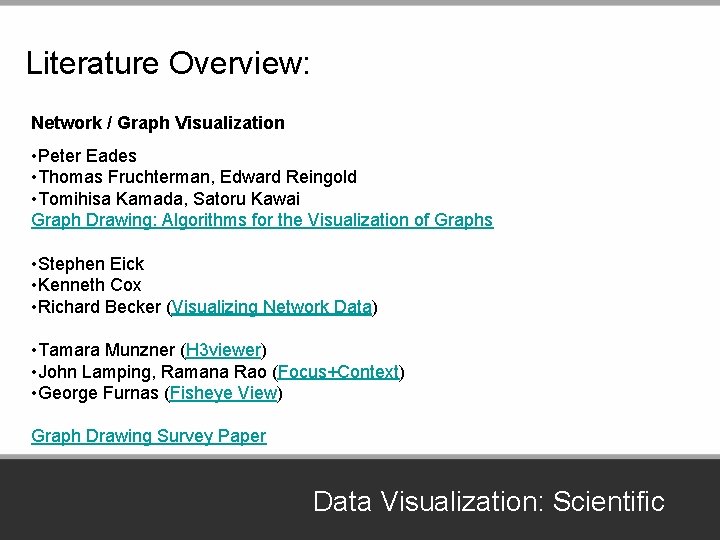Click the Focus+Context link
Viewport: 720px width, 540px height.
338,372
